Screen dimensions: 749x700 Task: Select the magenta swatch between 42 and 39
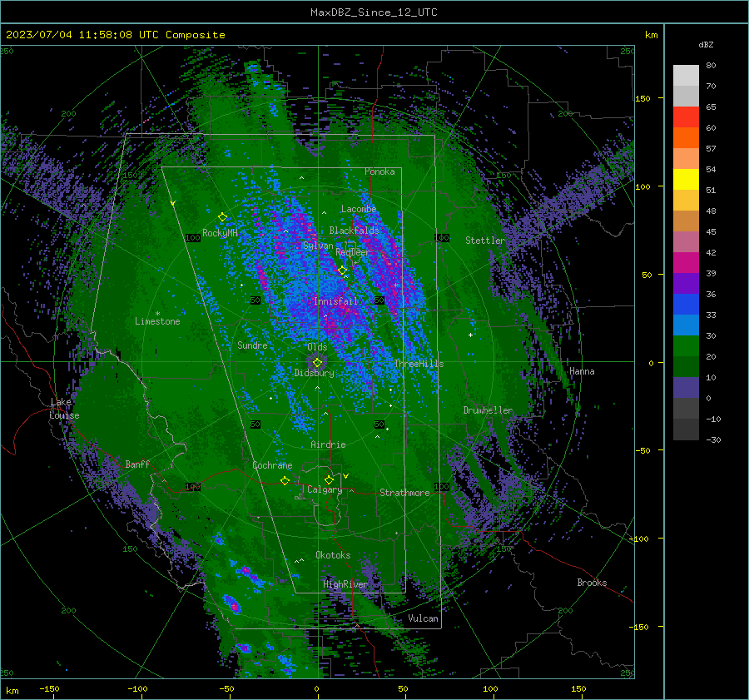tap(686, 263)
